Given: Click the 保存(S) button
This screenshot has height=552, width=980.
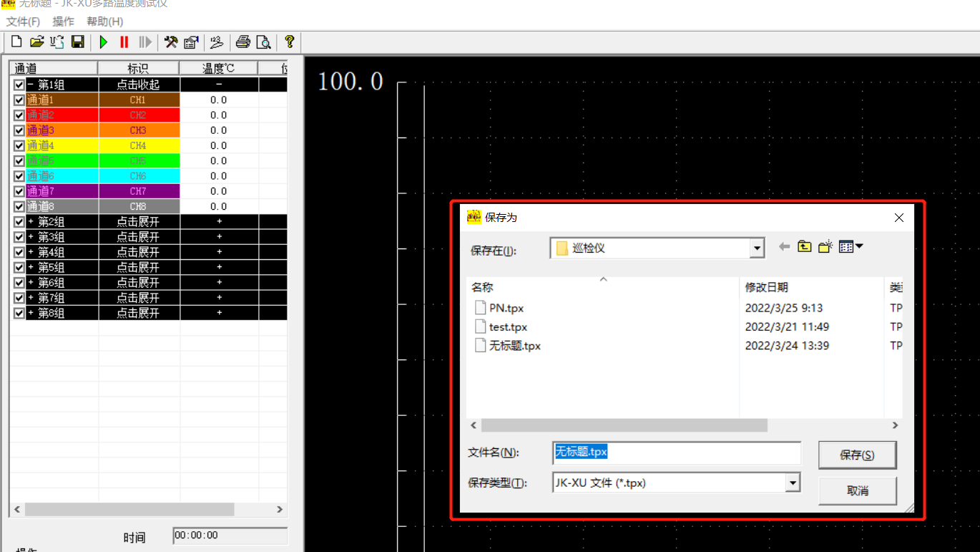Looking at the screenshot, I should coord(857,455).
